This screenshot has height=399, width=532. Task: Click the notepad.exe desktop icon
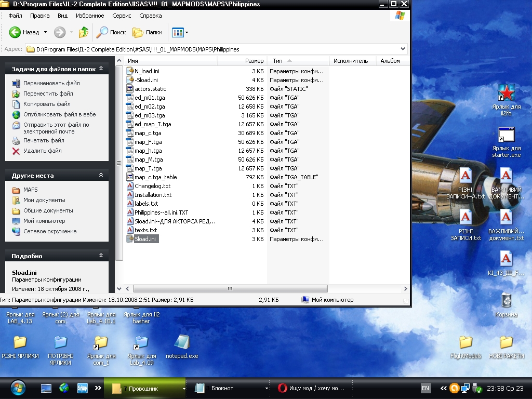click(182, 343)
